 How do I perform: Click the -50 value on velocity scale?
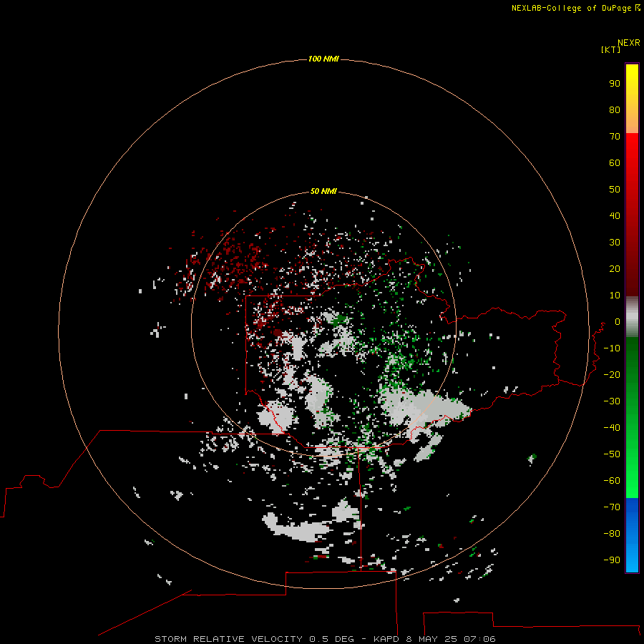click(612, 454)
